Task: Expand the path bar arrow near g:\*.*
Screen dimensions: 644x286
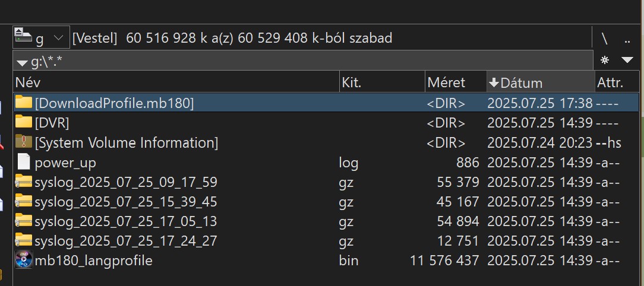Action: [22, 63]
